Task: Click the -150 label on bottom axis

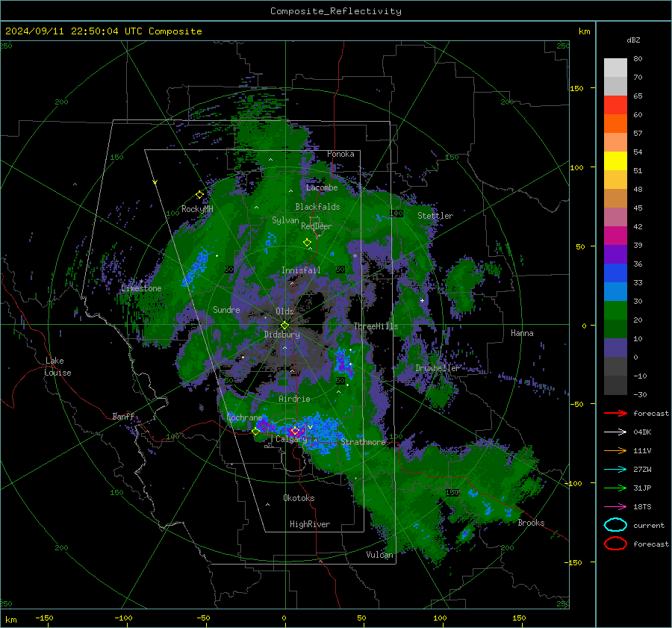Action: point(44,618)
